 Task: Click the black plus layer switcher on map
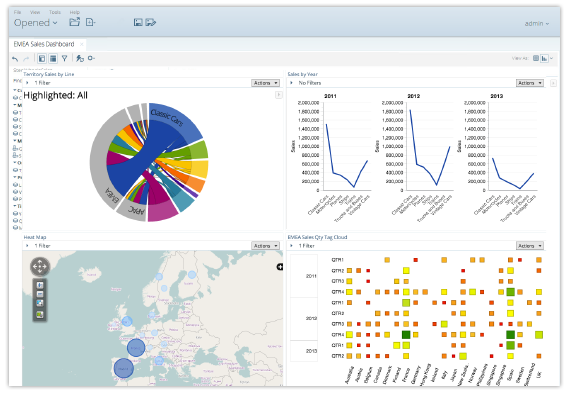[x=280, y=267]
